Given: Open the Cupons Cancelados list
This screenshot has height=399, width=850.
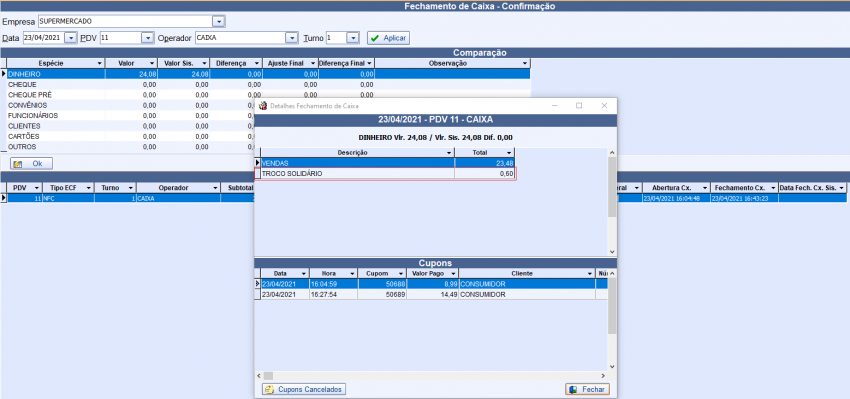Looking at the screenshot, I should point(304,389).
